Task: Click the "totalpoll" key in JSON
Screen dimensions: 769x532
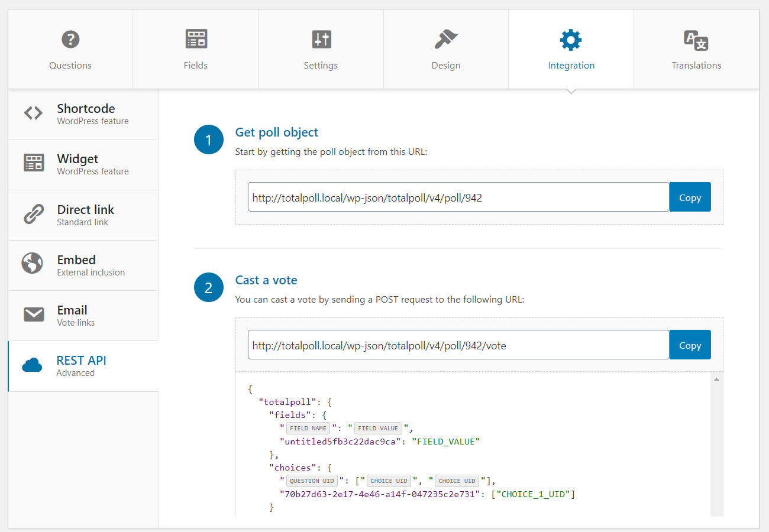Action: pos(288,402)
